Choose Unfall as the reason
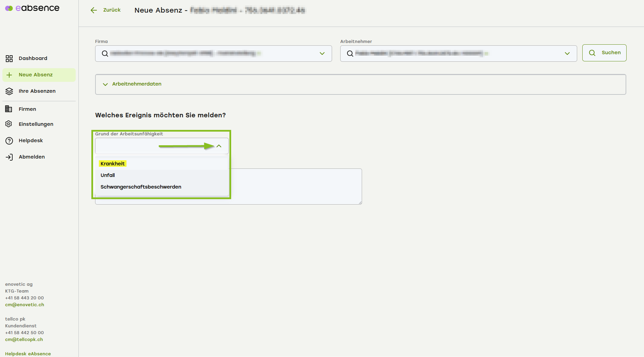The width and height of the screenshot is (644, 357). point(108,175)
